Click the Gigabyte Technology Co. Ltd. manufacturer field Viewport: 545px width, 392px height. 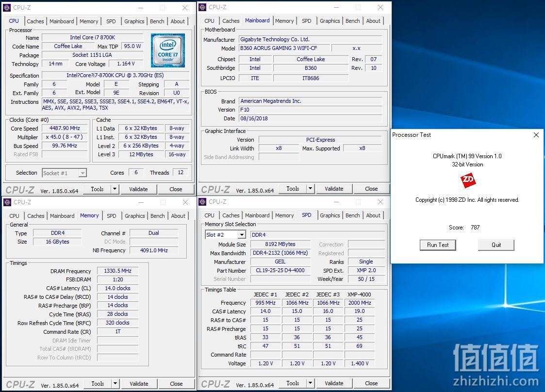point(311,39)
